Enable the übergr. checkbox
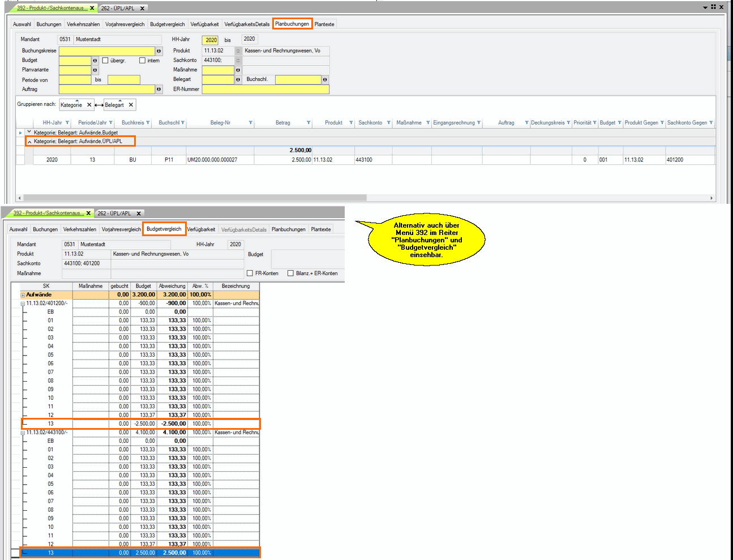The width and height of the screenshot is (733, 560). click(105, 61)
